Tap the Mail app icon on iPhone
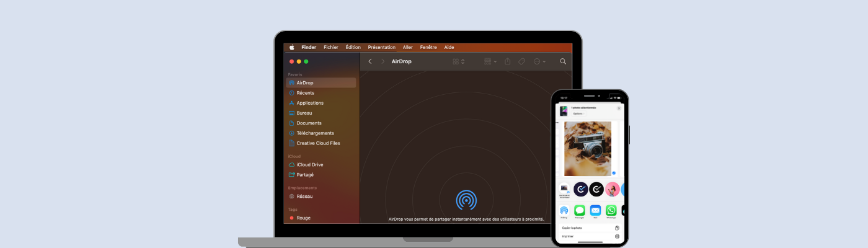The width and height of the screenshot is (868, 248). 595,210
